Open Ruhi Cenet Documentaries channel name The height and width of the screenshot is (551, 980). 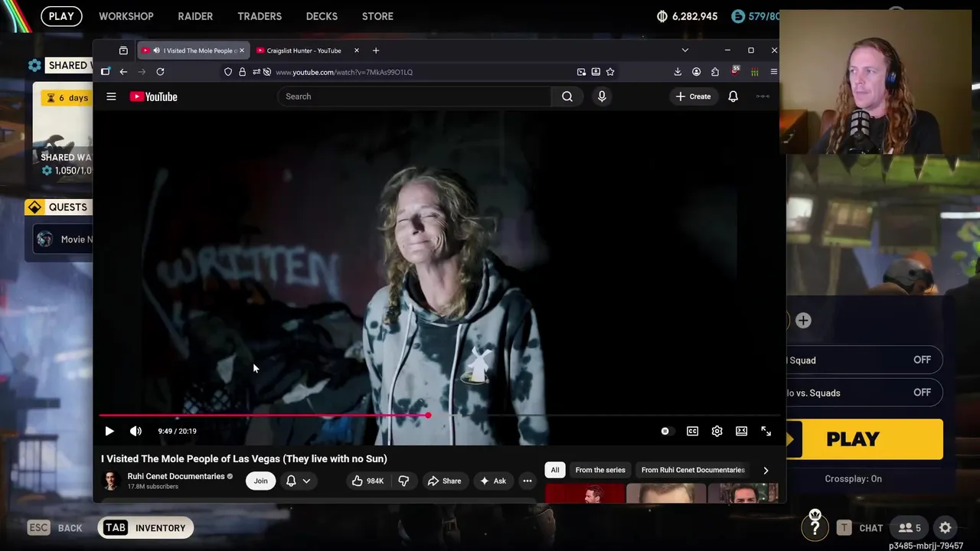175,476
